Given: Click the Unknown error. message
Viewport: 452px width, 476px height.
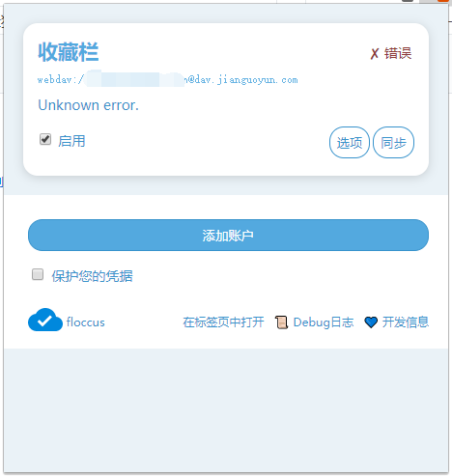Looking at the screenshot, I should [88, 105].
